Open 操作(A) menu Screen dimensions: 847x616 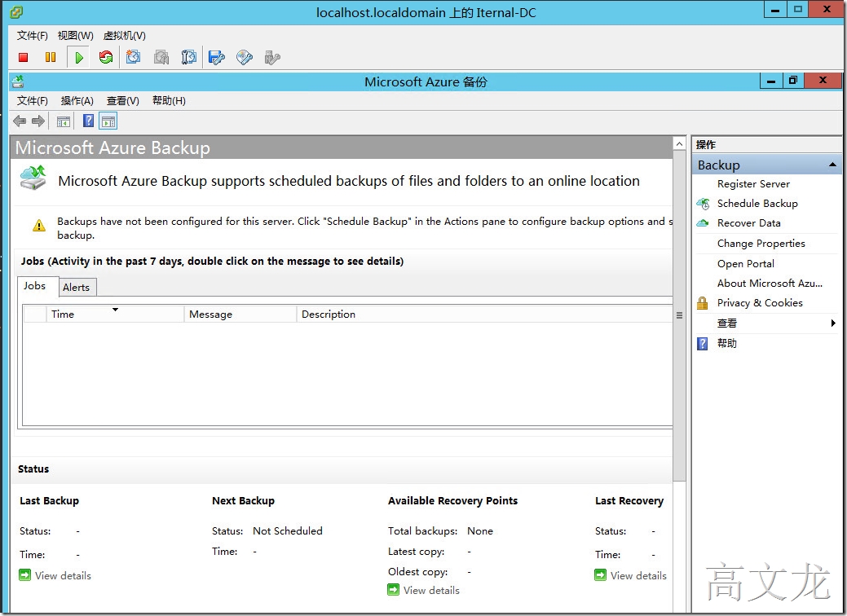77,101
